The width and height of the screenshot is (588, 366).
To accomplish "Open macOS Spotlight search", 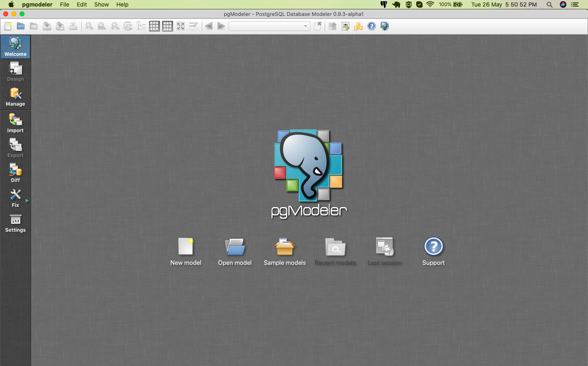I will (x=550, y=4).
